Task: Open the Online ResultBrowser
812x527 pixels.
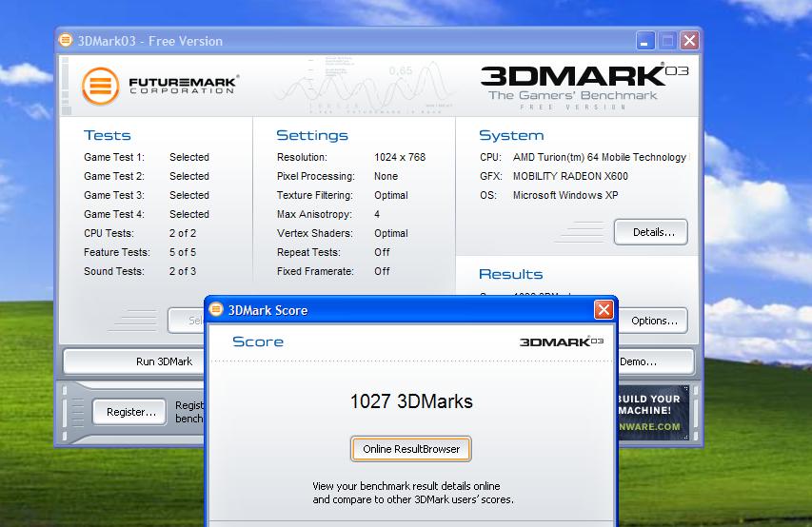Action: point(411,449)
